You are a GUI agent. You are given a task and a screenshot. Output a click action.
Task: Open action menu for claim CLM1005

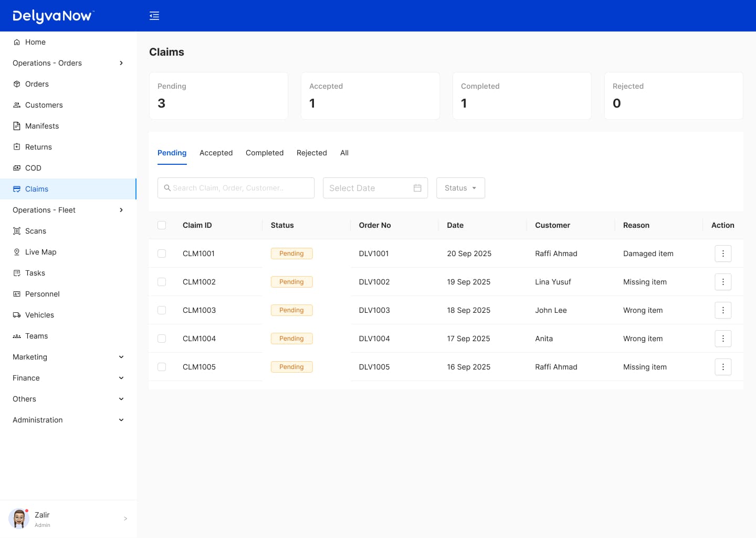tap(723, 367)
